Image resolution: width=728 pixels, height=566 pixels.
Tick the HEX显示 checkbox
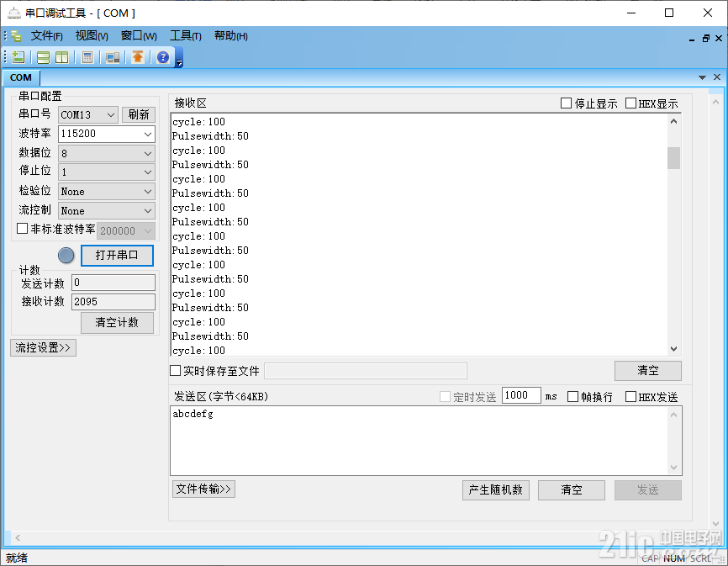tap(630, 103)
